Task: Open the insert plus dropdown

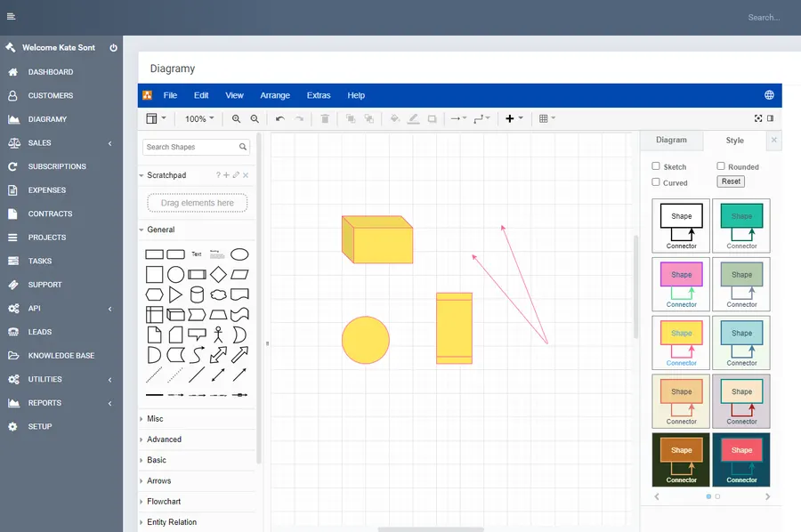Action: pos(514,118)
